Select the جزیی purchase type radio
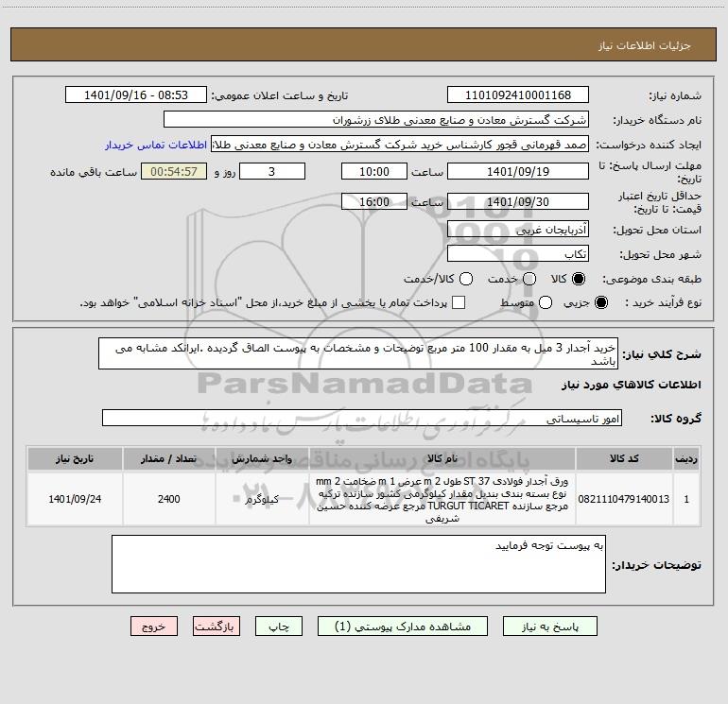The height and width of the screenshot is (704, 728). click(x=600, y=302)
